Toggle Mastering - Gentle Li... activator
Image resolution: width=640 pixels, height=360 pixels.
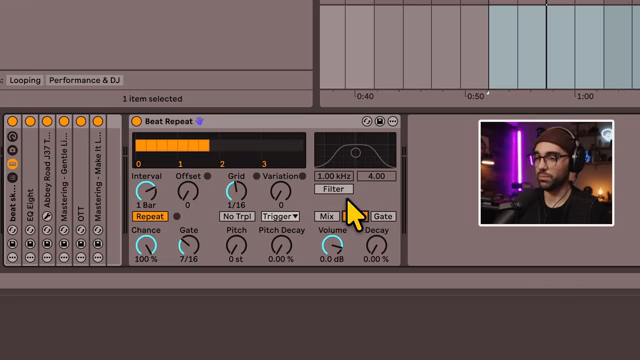pyautogui.click(x=64, y=121)
